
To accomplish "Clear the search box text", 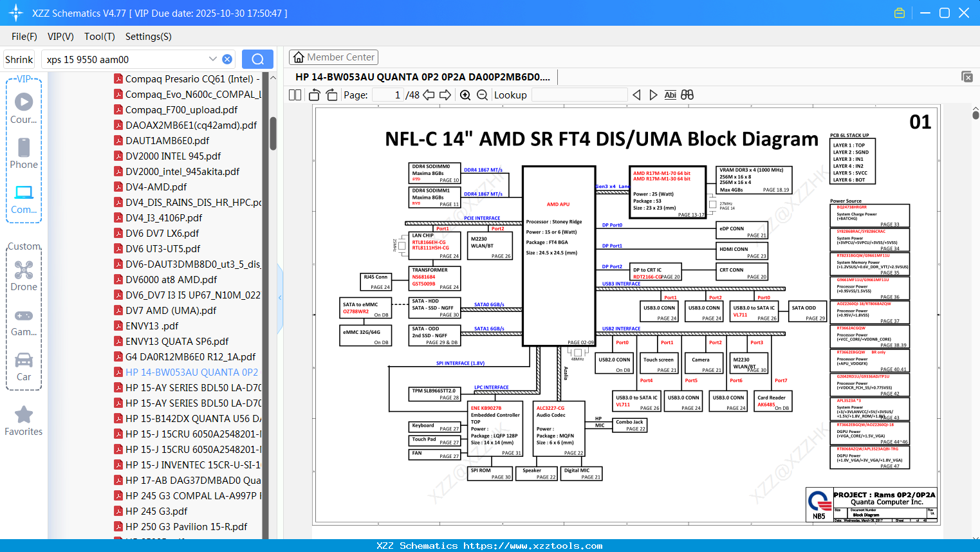I will point(227,59).
